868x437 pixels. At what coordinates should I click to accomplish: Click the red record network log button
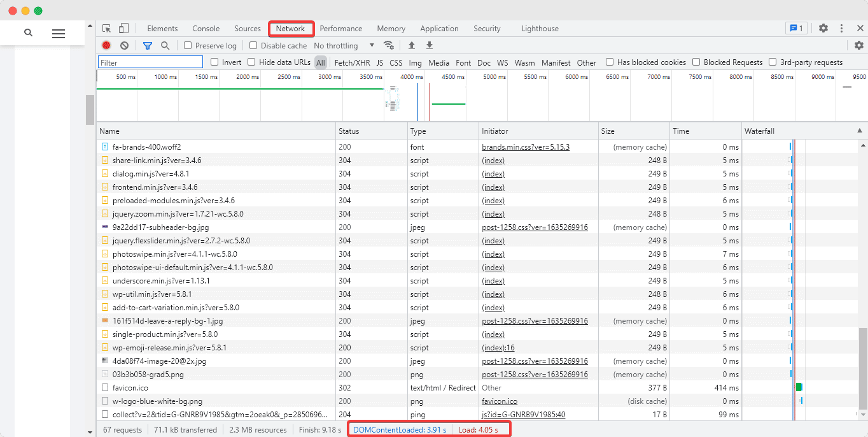point(106,46)
